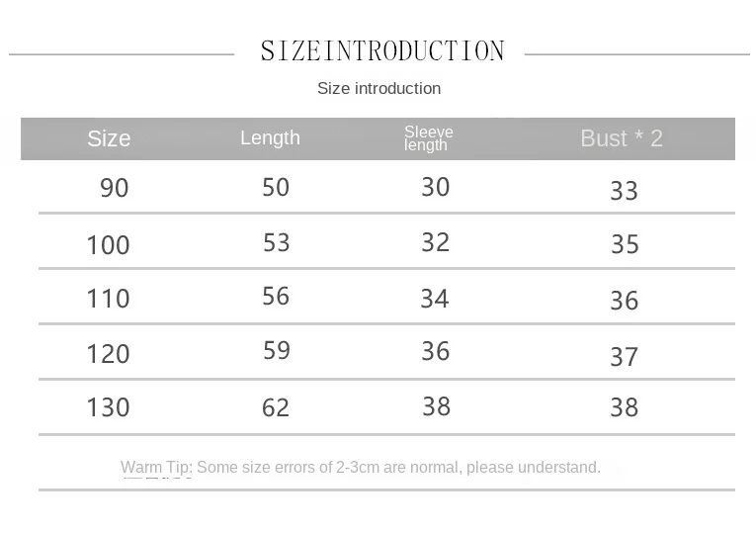Select the size 90 row label
Image resolution: width=756 pixels, height=533 pixels.
click(x=115, y=188)
